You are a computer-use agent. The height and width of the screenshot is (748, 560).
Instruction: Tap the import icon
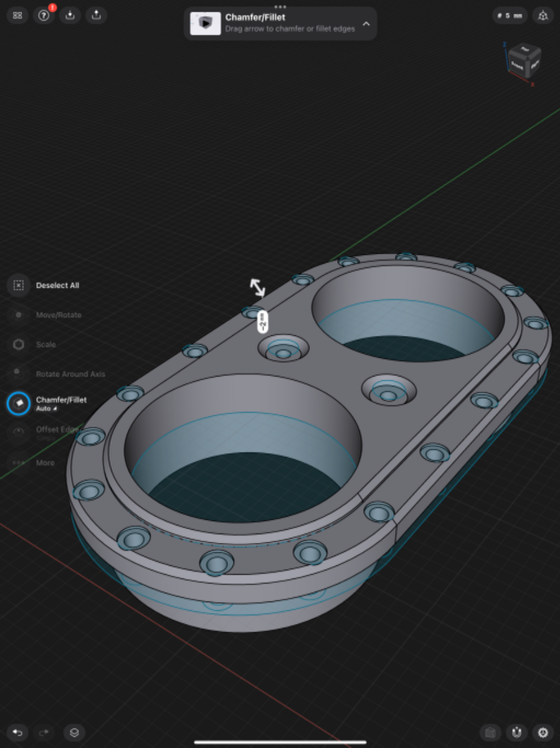(x=70, y=16)
